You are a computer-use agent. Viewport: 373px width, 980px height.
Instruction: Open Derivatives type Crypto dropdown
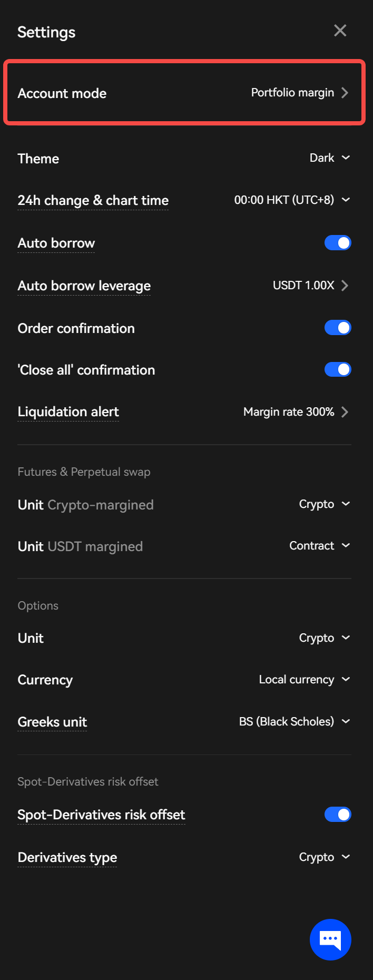click(325, 857)
